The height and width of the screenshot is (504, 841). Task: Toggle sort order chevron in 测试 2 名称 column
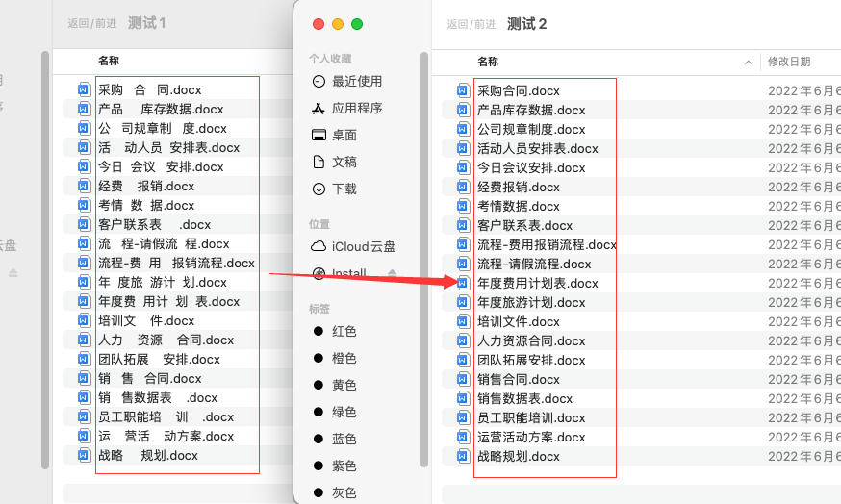click(x=749, y=63)
